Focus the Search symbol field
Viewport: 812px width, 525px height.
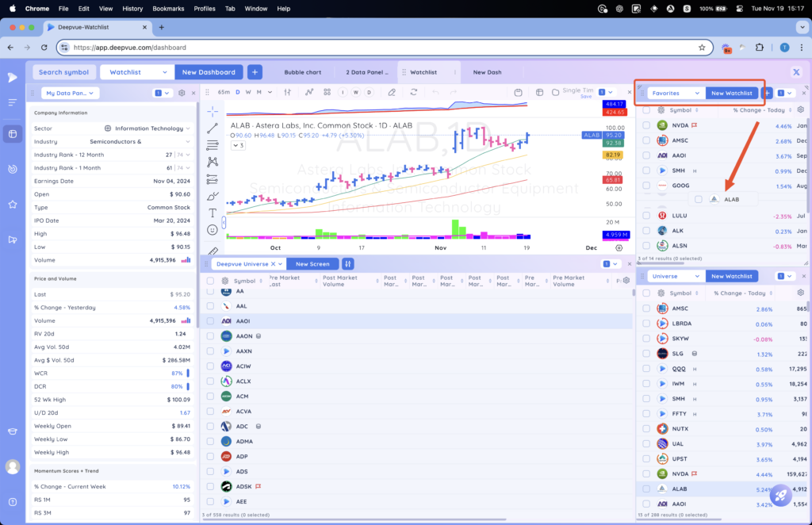63,72
